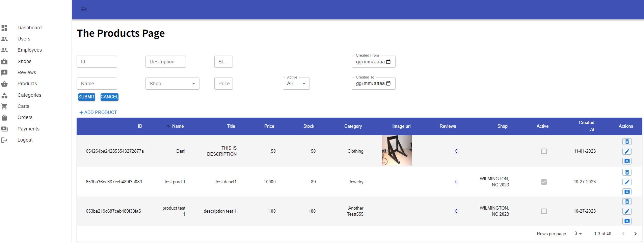Open Categories in the sidebar

click(x=29, y=95)
